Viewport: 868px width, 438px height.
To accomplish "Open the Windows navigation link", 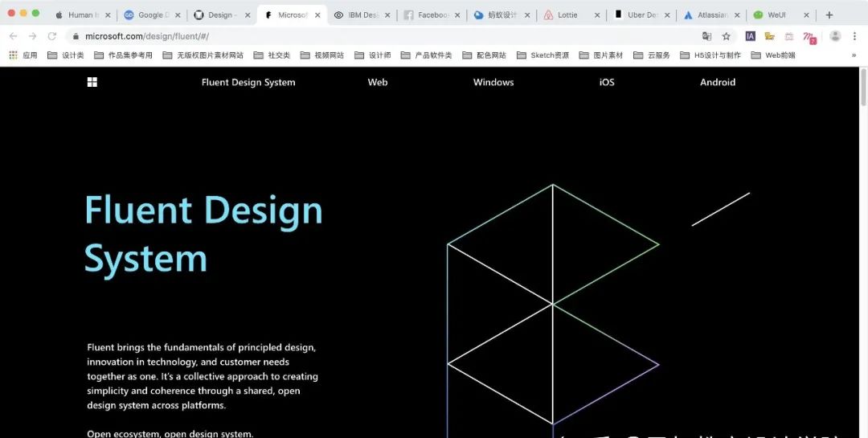I will point(493,83).
